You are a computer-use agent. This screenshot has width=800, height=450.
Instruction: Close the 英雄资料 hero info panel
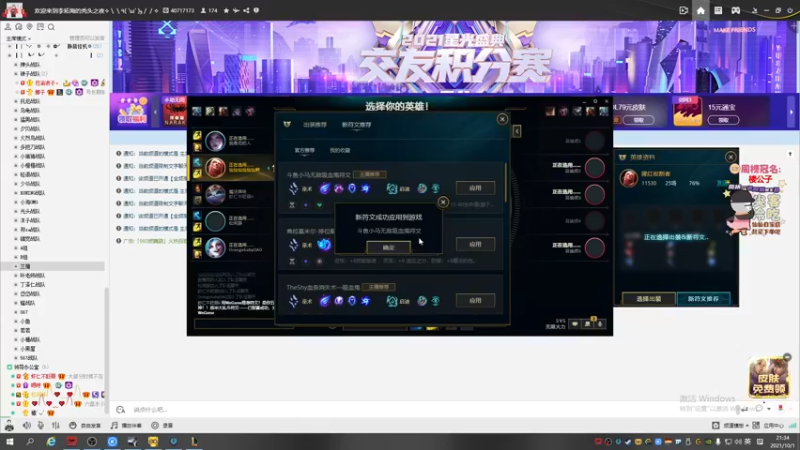pos(731,157)
